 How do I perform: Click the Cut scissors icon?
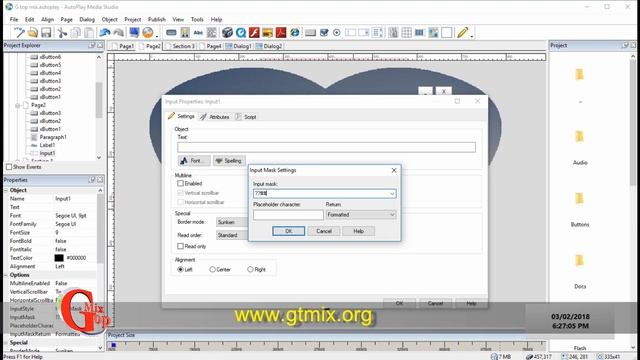62,33
